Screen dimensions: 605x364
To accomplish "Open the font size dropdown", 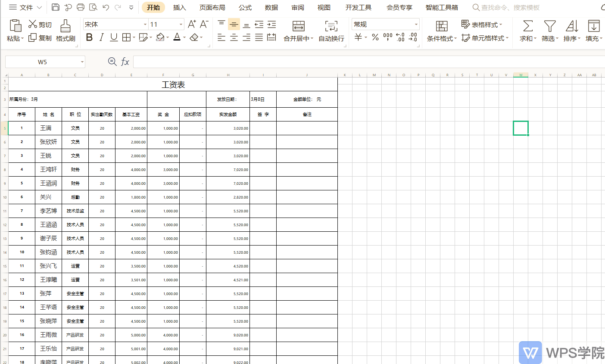I will tap(181, 25).
